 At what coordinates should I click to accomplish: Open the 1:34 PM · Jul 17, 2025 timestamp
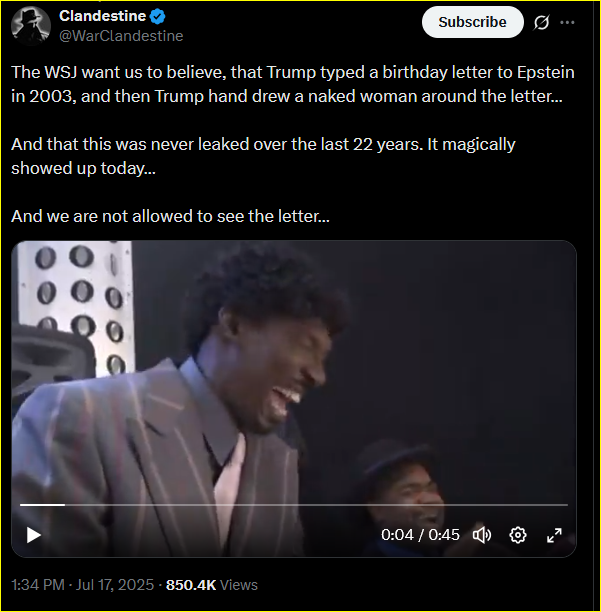tap(83, 585)
